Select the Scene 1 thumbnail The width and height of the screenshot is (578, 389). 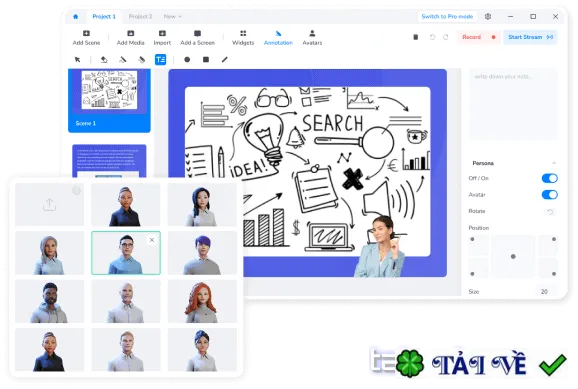tap(109, 100)
